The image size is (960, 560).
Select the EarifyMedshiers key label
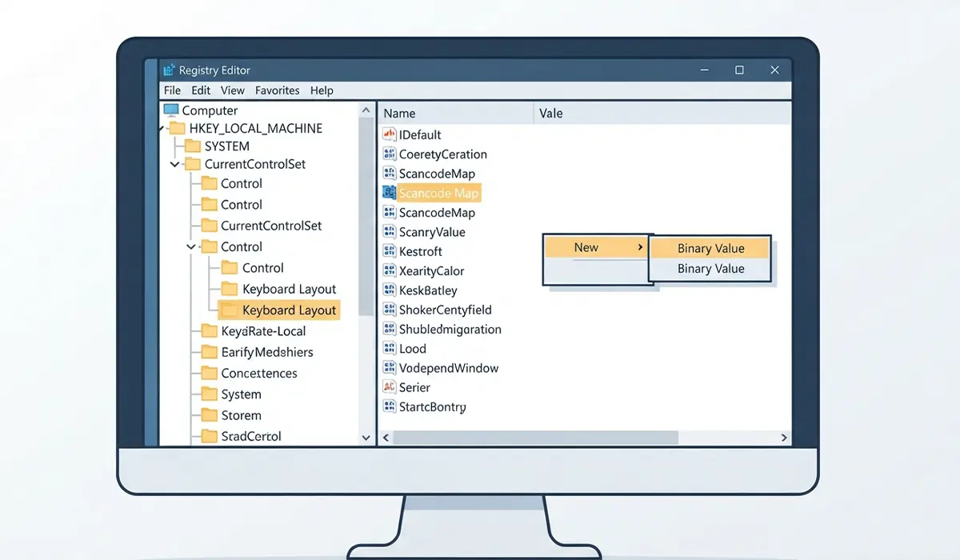coord(267,352)
